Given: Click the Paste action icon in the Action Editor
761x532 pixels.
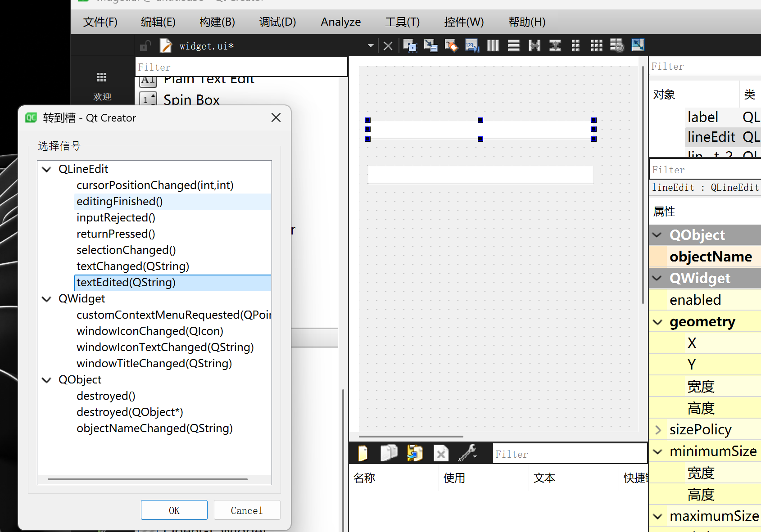Looking at the screenshot, I should tap(415, 453).
